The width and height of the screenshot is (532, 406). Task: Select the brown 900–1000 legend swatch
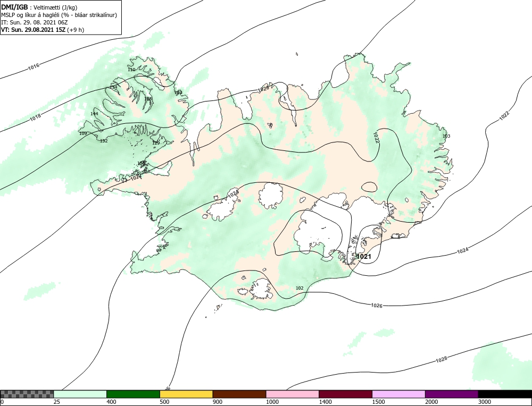[x=239, y=394]
